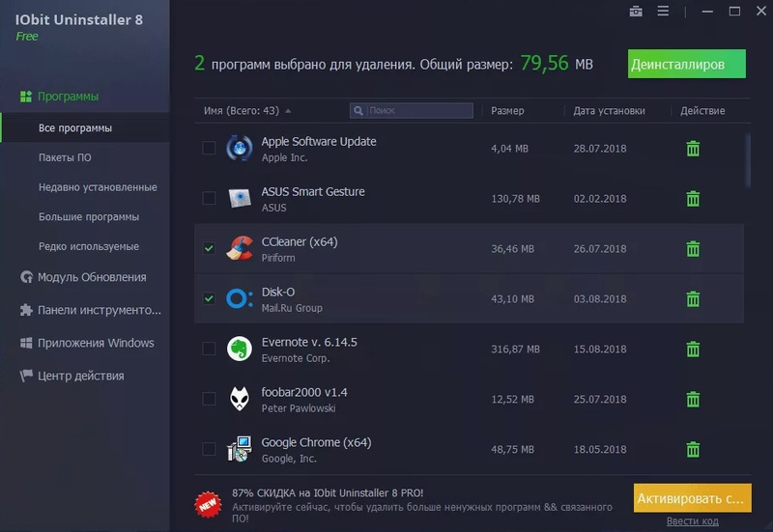The width and height of the screenshot is (773, 532).
Task: Click the Disk-O application icon
Action: pos(239,299)
